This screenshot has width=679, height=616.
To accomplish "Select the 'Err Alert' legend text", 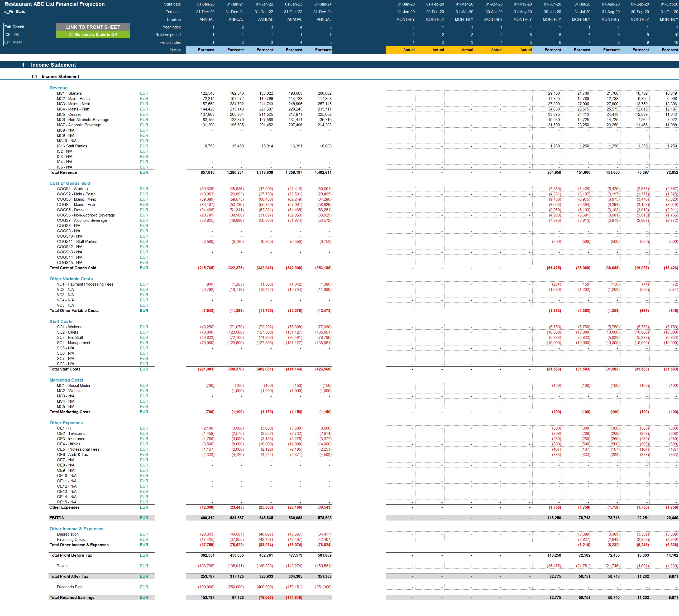I will point(13,42).
